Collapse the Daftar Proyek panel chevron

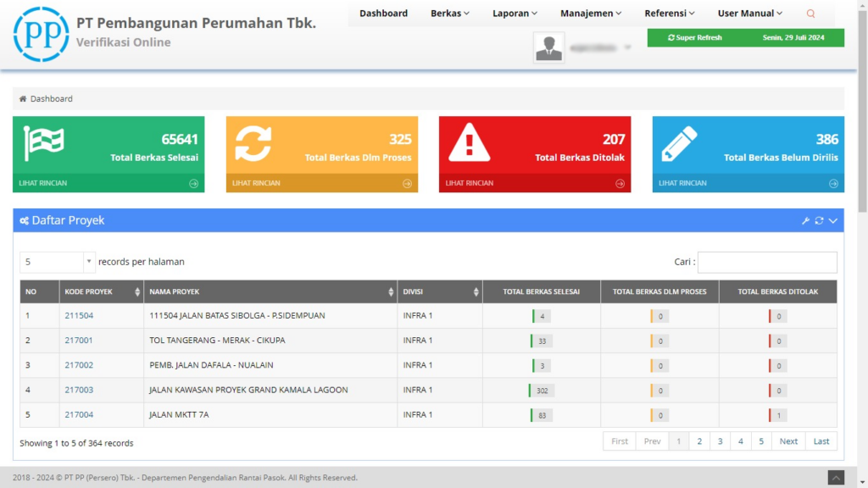tap(832, 221)
